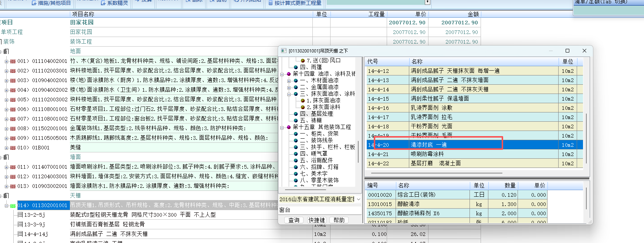Click the purple ball icon of 第十四章
644x243 pixels.
pos(289,74)
